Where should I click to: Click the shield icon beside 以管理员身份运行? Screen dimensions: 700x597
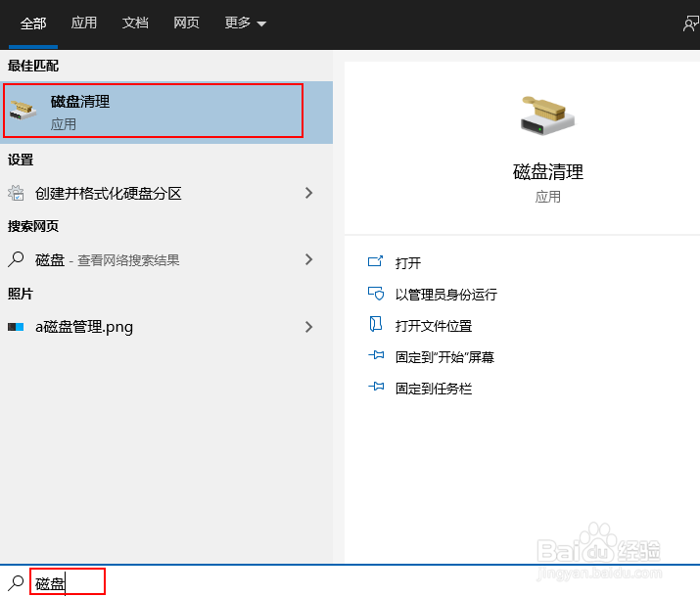pyautogui.click(x=375, y=294)
